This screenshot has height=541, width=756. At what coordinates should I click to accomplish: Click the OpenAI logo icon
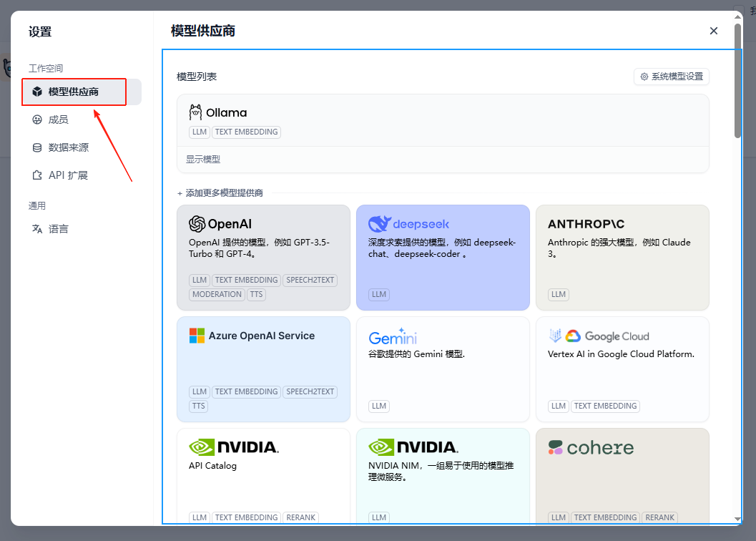click(197, 224)
